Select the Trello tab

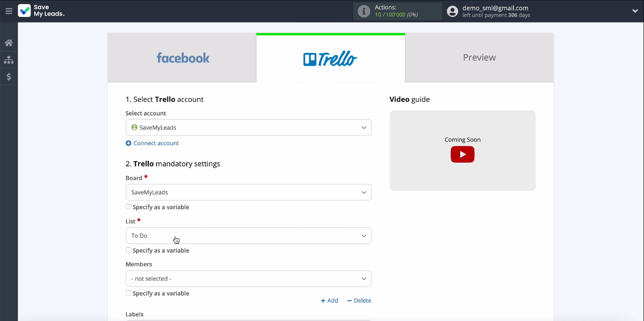point(330,58)
